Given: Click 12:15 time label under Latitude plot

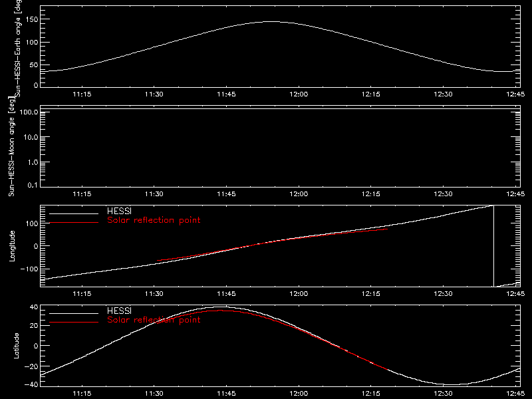Looking at the screenshot, I should coord(371,393).
